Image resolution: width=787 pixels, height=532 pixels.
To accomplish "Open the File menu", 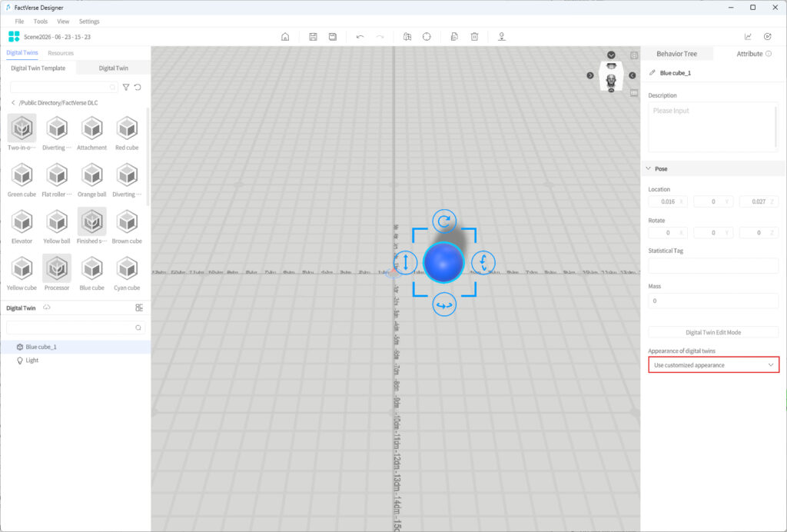I will (x=19, y=22).
